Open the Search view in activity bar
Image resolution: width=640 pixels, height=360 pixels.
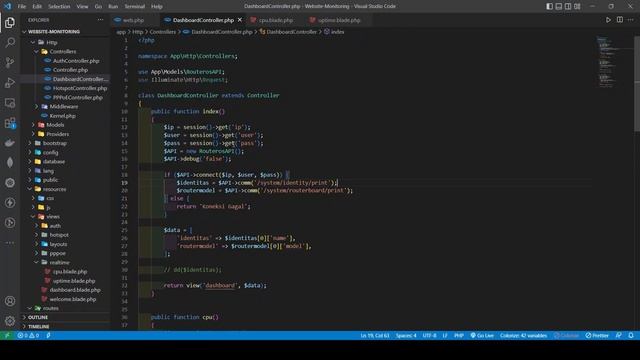tap(10, 42)
